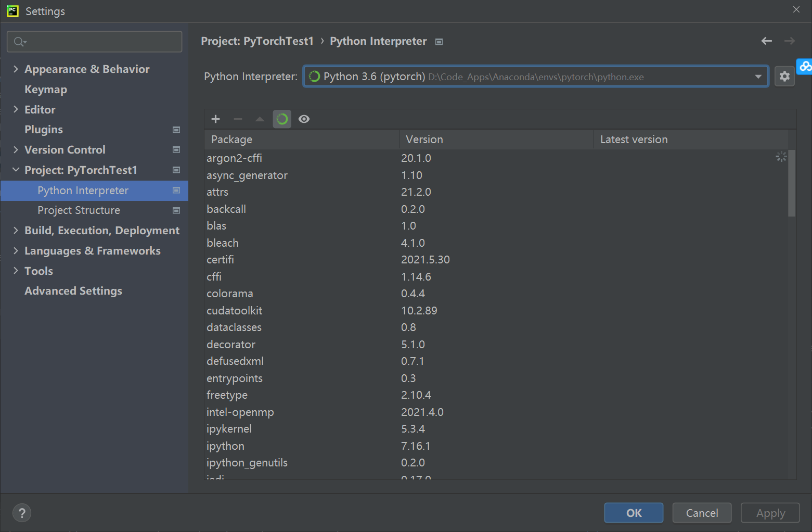
Task: Click the back navigation arrow
Action: coord(767,41)
